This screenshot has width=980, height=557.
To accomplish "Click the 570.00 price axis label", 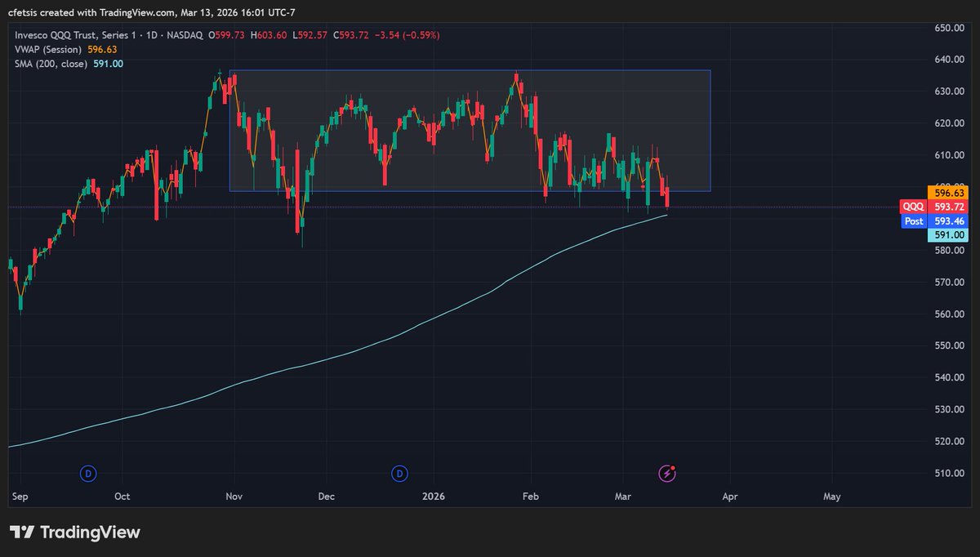I will (x=948, y=283).
